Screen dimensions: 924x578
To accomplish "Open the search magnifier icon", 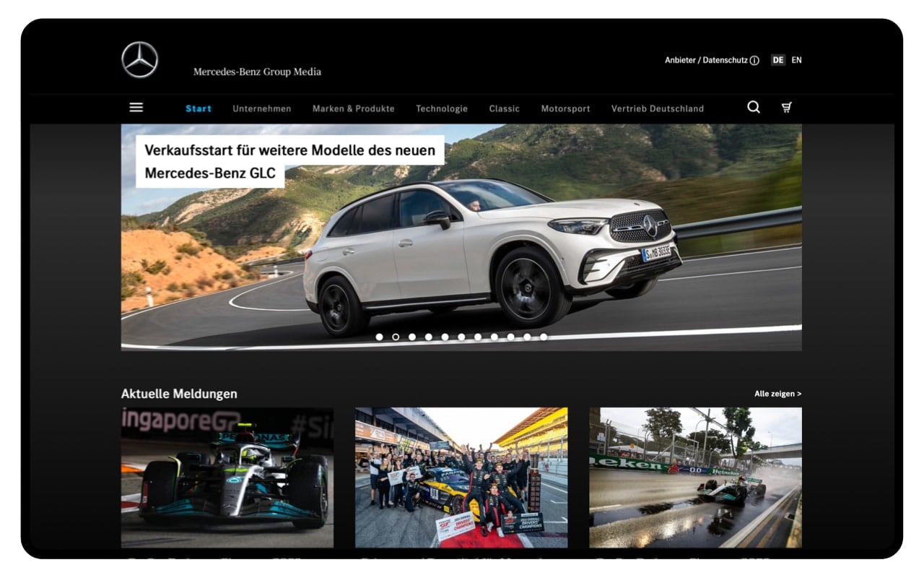I will [x=753, y=107].
